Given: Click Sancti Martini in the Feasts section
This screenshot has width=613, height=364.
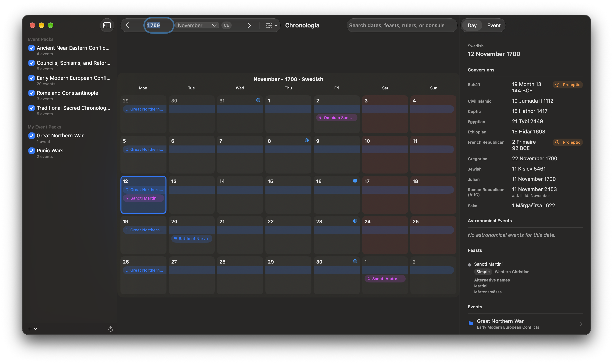Looking at the screenshot, I should 488,264.
